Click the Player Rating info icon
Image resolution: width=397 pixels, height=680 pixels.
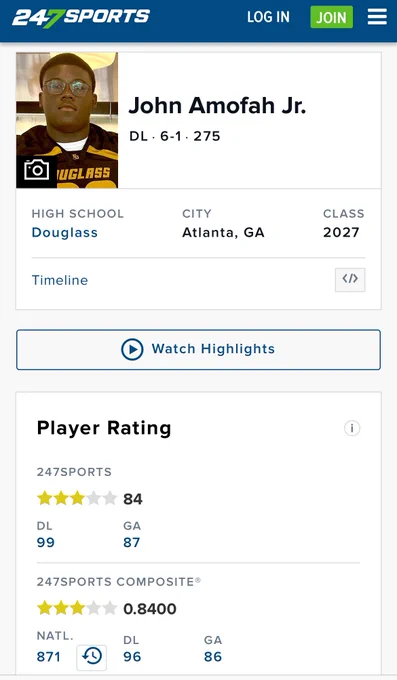(352, 428)
